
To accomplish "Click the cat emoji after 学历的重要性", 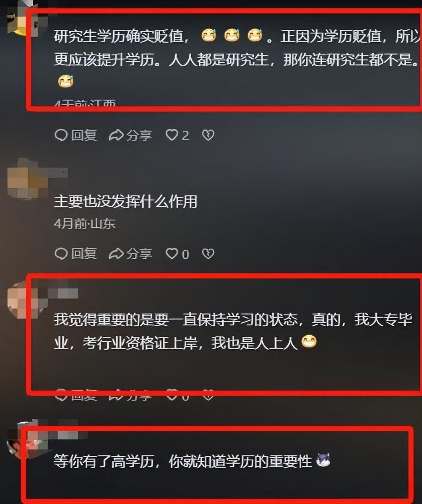I will coord(323,460).
